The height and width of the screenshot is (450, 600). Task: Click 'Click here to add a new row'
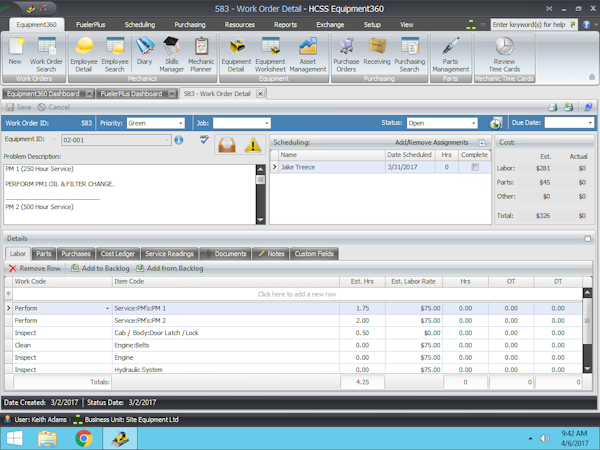[x=297, y=294]
